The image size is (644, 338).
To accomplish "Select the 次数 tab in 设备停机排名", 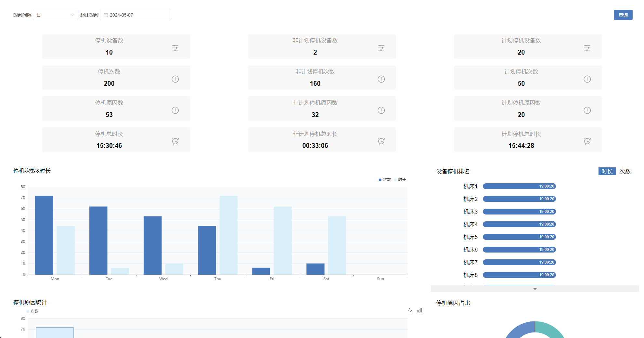I will tap(625, 171).
